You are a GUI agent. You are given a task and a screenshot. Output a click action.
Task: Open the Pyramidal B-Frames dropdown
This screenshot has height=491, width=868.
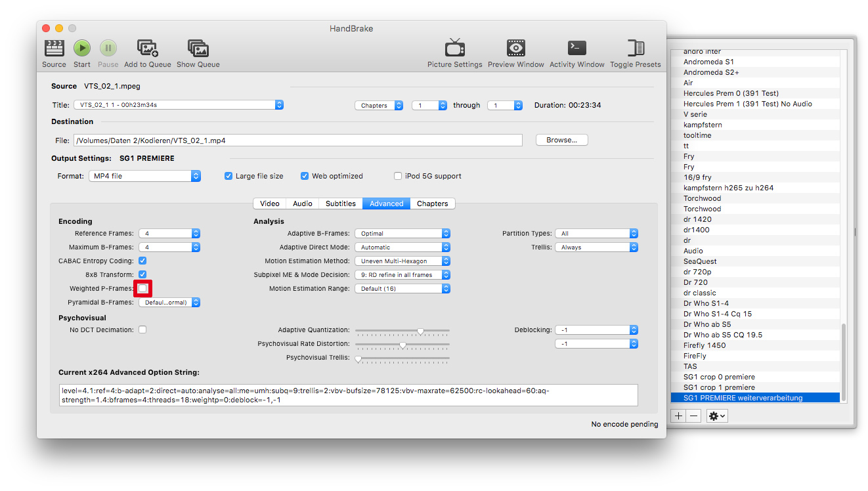tap(169, 303)
